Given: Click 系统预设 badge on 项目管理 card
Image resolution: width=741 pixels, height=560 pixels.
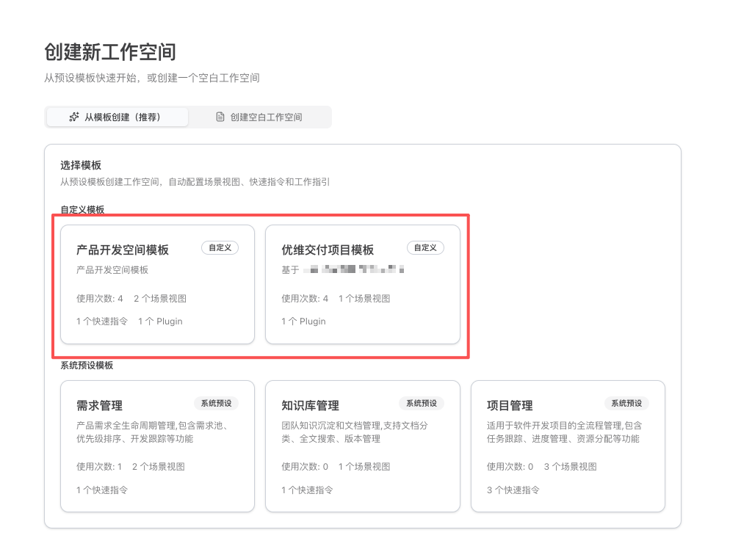Looking at the screenshot, I should click(x=626, y=403).
